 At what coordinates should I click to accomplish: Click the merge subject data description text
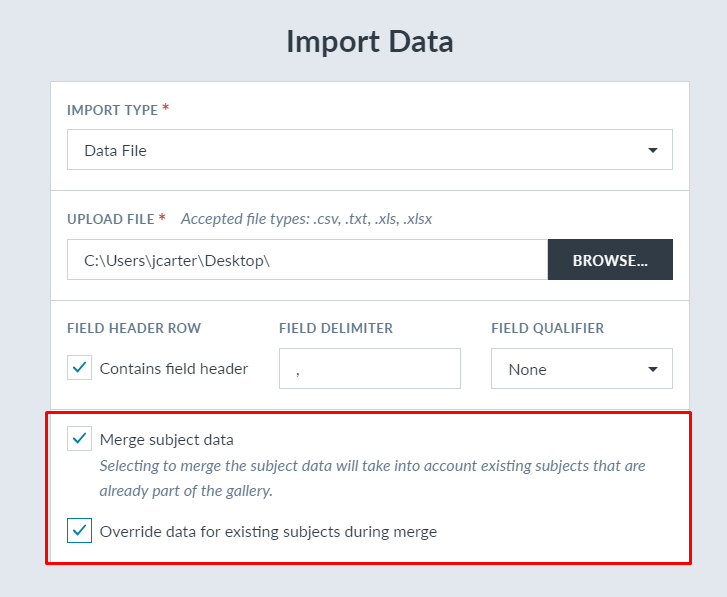click(372, 478)
